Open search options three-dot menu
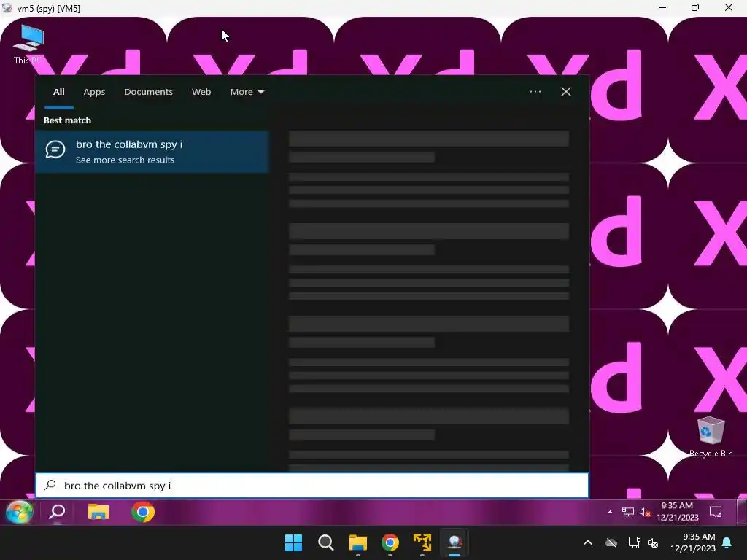The image size is (747, 560). pos(535,91)
